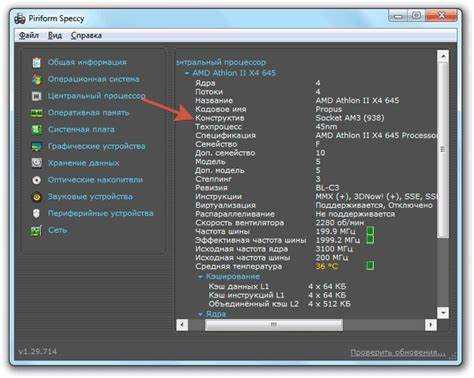The width and height of the screenshot is (474, 378).
Task: Select the Кодовое имя row label
Action: coord(221,109)
